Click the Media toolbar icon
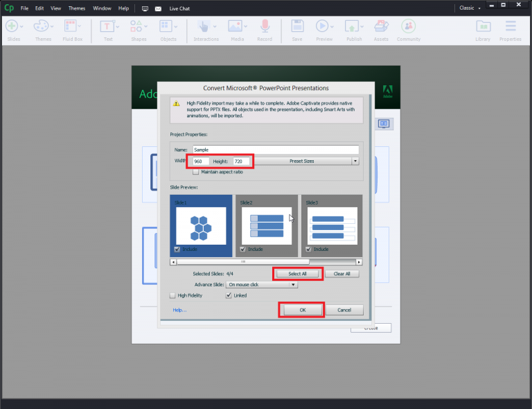532x409 pixels. click(x=235, y=26)
